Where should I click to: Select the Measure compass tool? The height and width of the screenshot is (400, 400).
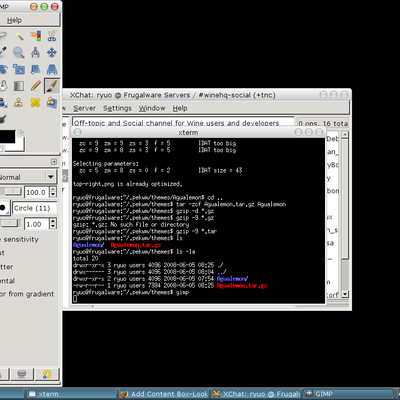click(x=36, y=52)
